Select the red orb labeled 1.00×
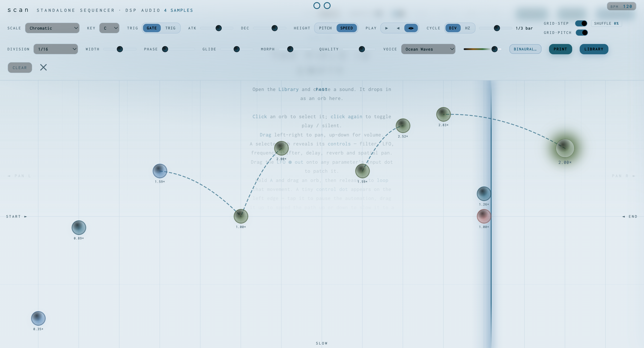Viewport: 644px width, 348px height. (x=484, y=216)
